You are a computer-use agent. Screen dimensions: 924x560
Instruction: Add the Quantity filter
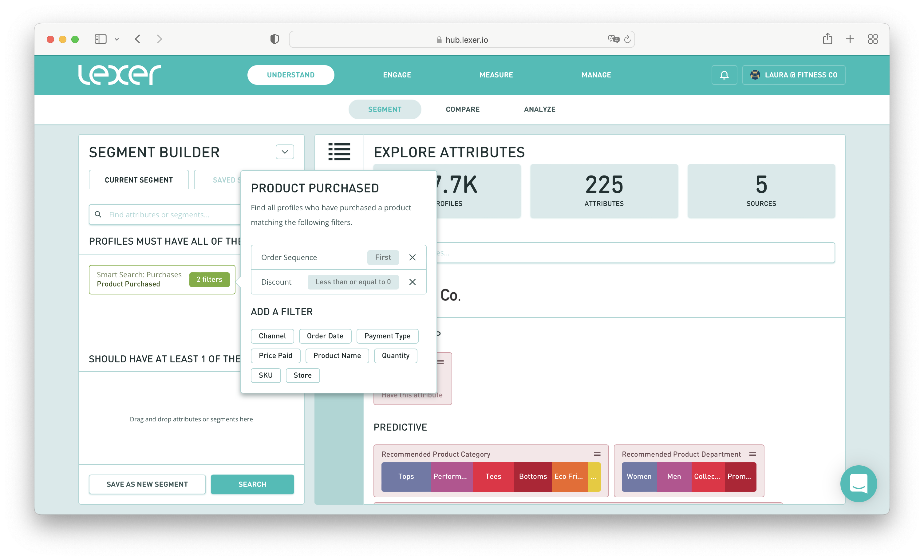(396, 356)
